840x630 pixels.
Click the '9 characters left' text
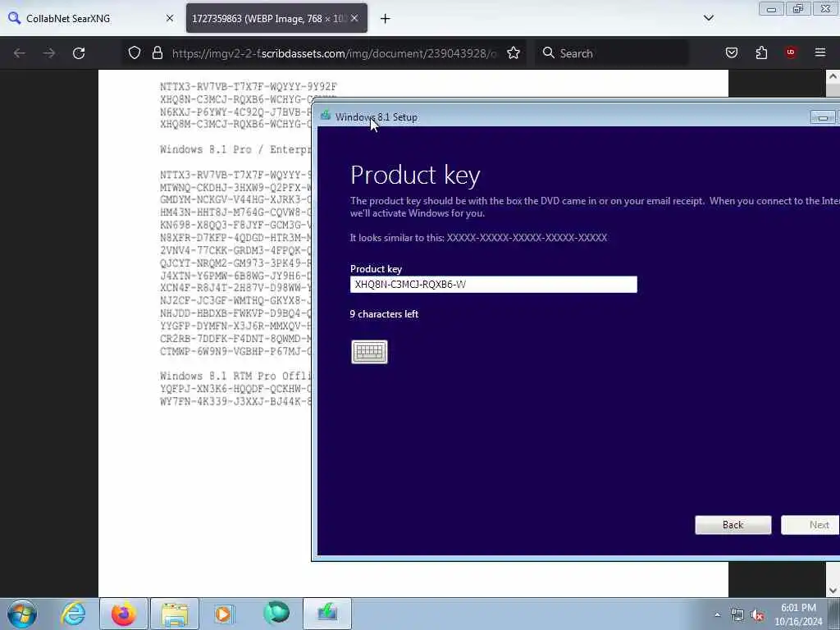[384, 314]
